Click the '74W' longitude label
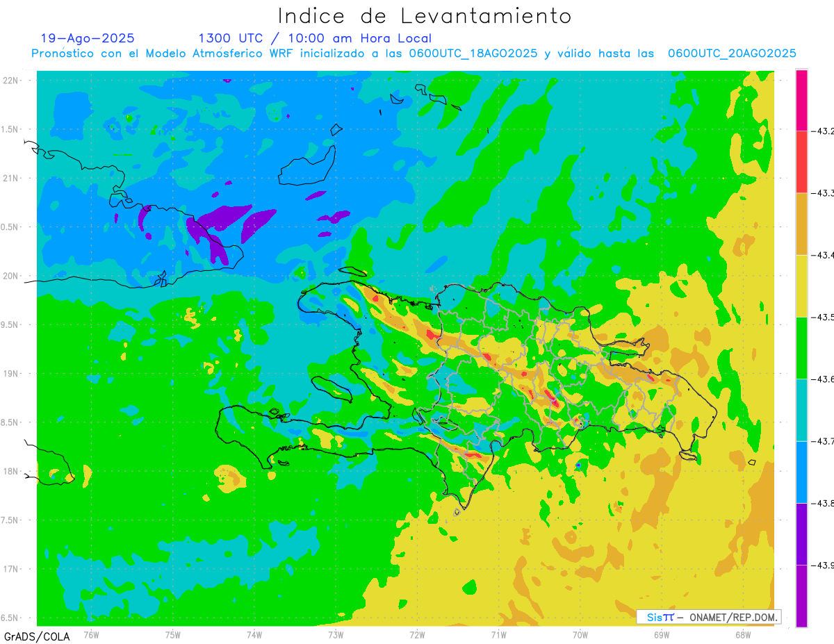This screenshot has width=834, height=644. (254, 634)
